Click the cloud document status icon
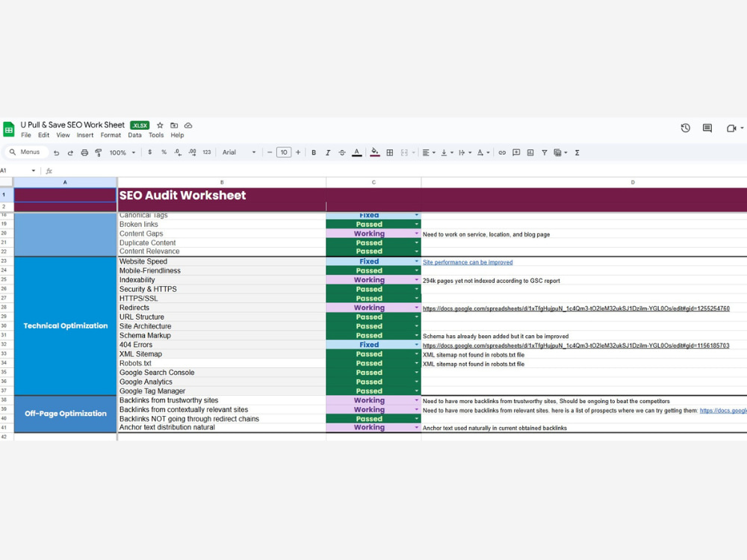This screenshot has width=747, height=560. tap(189, 125)
